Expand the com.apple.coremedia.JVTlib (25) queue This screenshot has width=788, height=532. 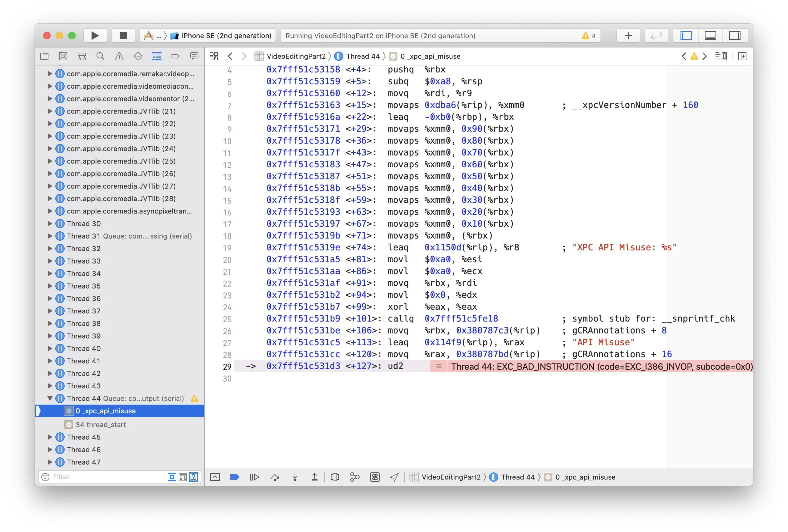click(x=50, y=161)
